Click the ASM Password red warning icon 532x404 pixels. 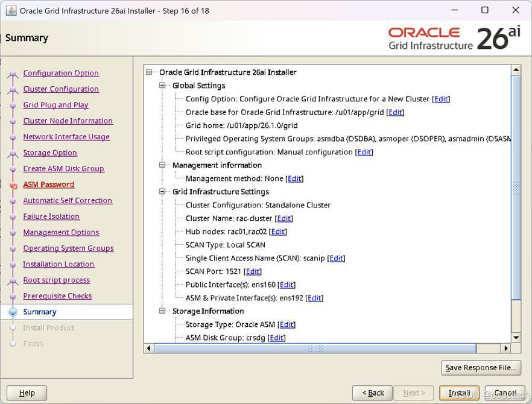click(13, 186)
